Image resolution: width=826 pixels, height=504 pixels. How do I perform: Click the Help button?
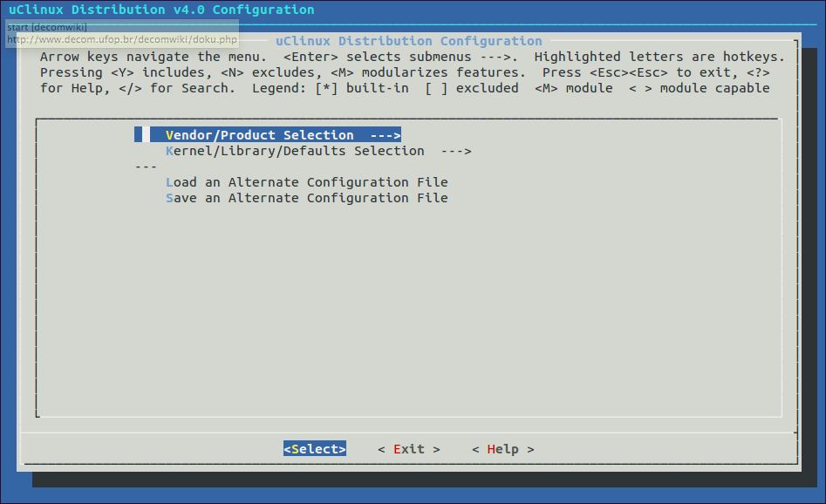click(x=503, y=449)
